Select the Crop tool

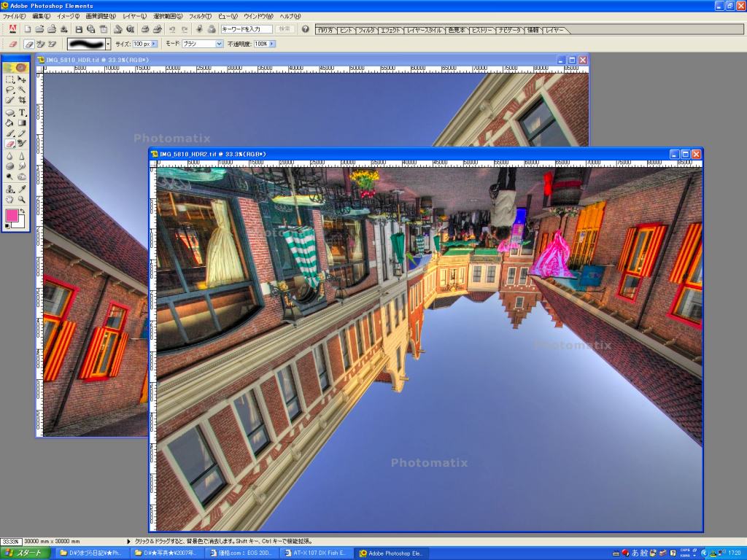coord(22,100)
